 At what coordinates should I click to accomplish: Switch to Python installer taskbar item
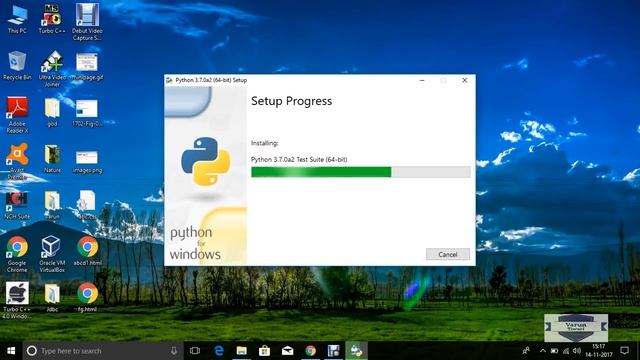[356, 351]
